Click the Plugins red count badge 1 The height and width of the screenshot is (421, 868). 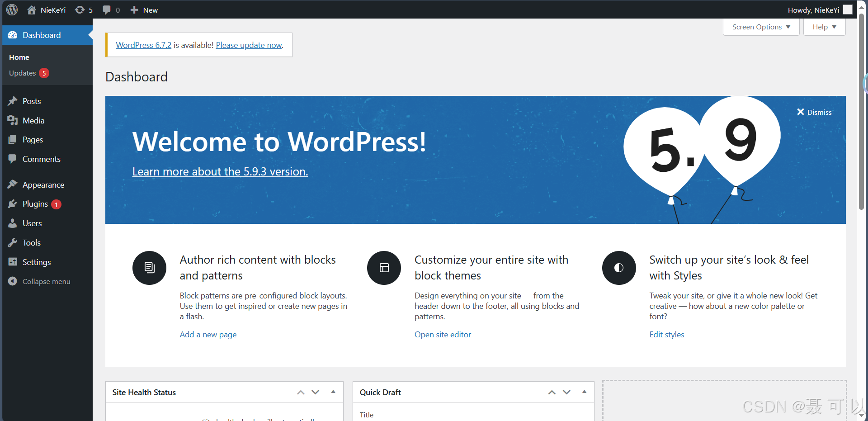tap(56, 204)
